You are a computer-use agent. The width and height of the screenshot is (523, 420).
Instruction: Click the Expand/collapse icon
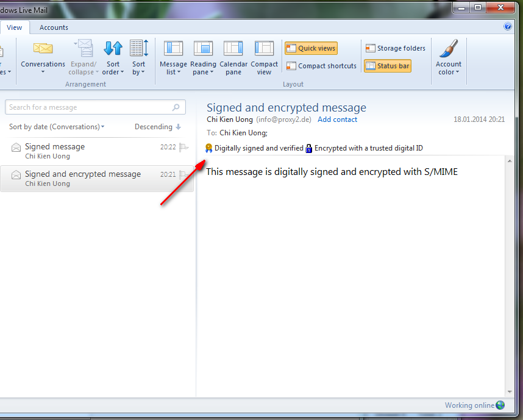click(x=84, y=48)
